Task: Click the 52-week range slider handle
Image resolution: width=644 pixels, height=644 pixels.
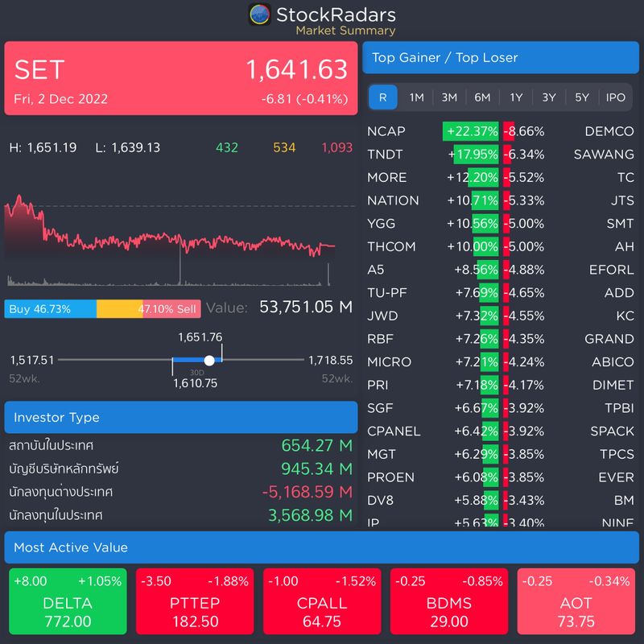Action: (x=210, y=360)
